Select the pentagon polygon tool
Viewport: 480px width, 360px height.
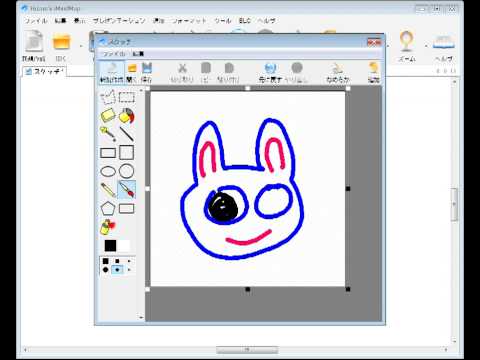click(x=108, y=209)
